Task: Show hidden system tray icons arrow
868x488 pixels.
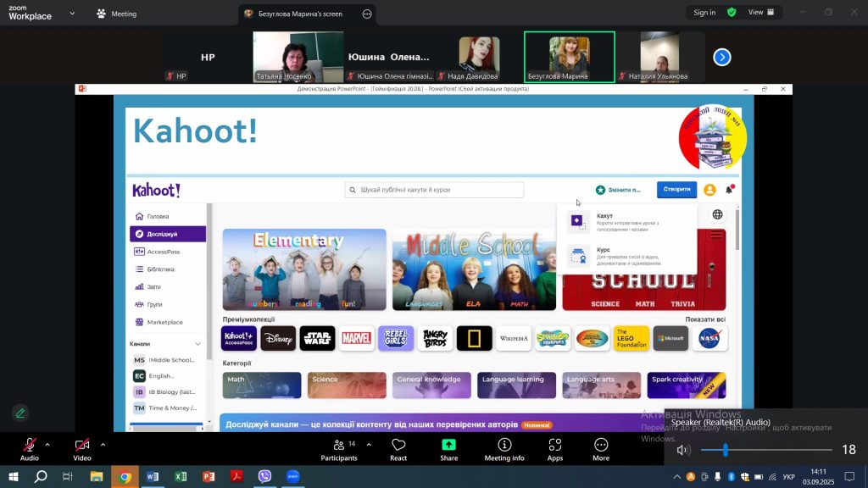Action: 676,476
